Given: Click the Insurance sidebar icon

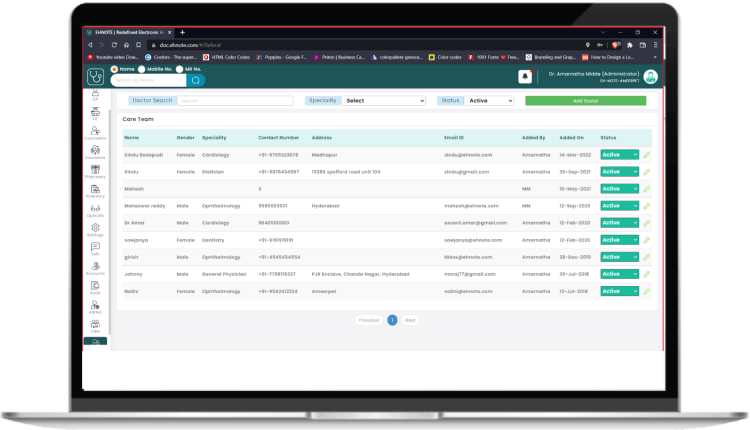Looking at the screenshot, I should pyautogui.click(x=95, y=150).
